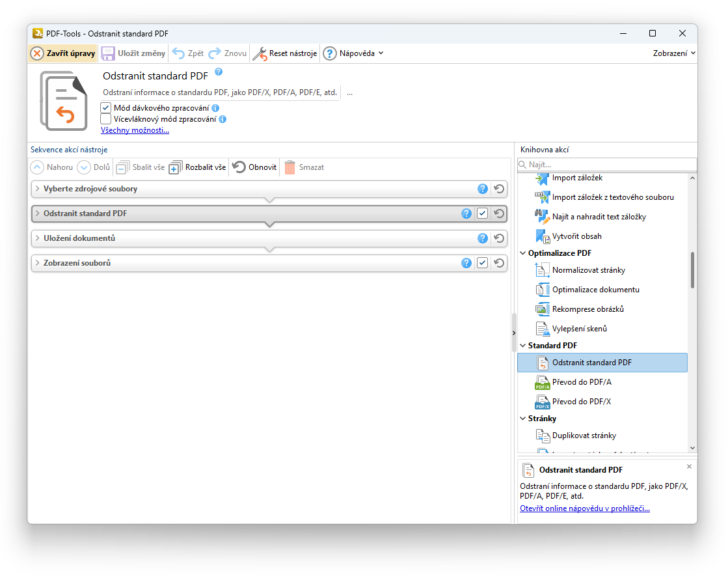Click the ellipsis button next to description
Screen dimensions: 728x582
(x=349, y=92)
